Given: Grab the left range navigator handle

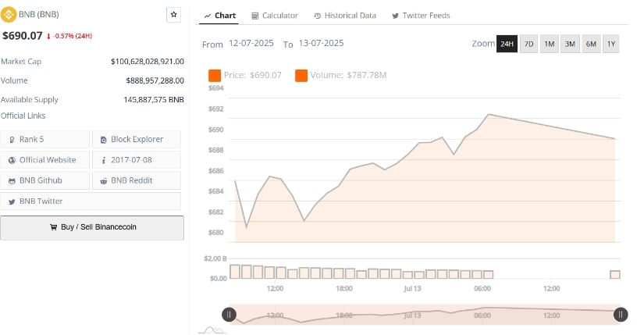Looking at the screenshot, I should click(x=229, y=315).
